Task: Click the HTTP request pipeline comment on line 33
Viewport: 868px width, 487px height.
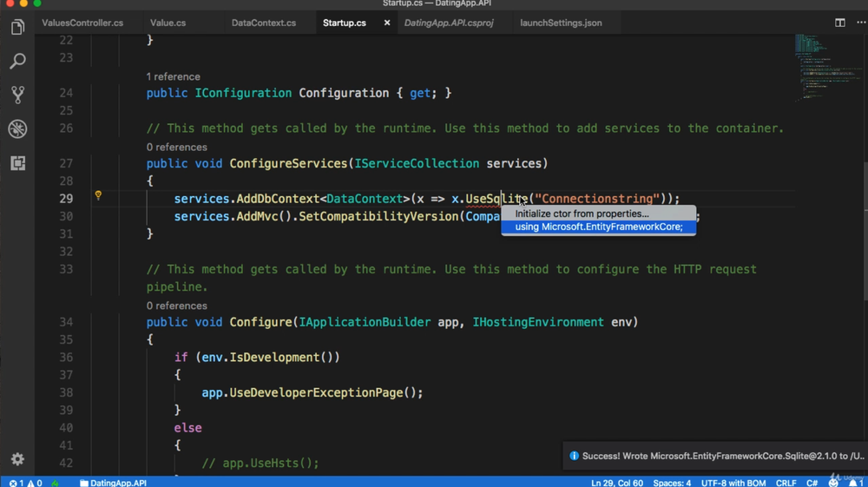Action: click(451, 278)
